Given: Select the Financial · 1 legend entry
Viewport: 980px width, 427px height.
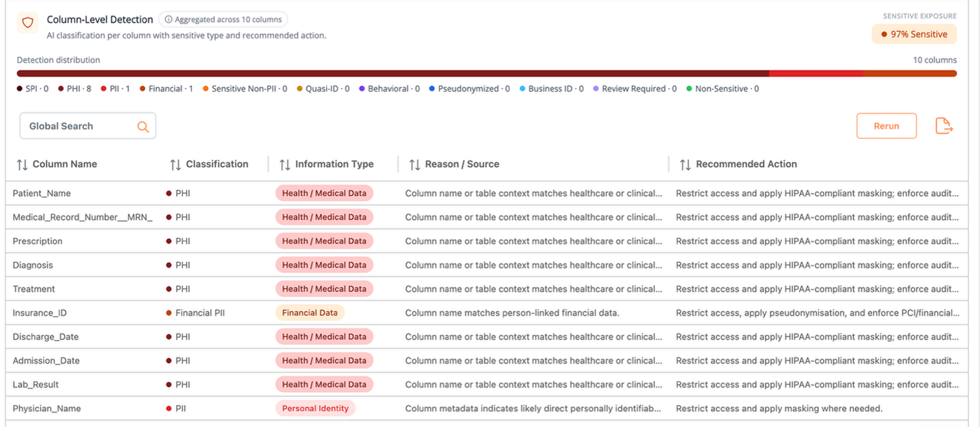Looking at the screenshot, I should coord(166,89).
